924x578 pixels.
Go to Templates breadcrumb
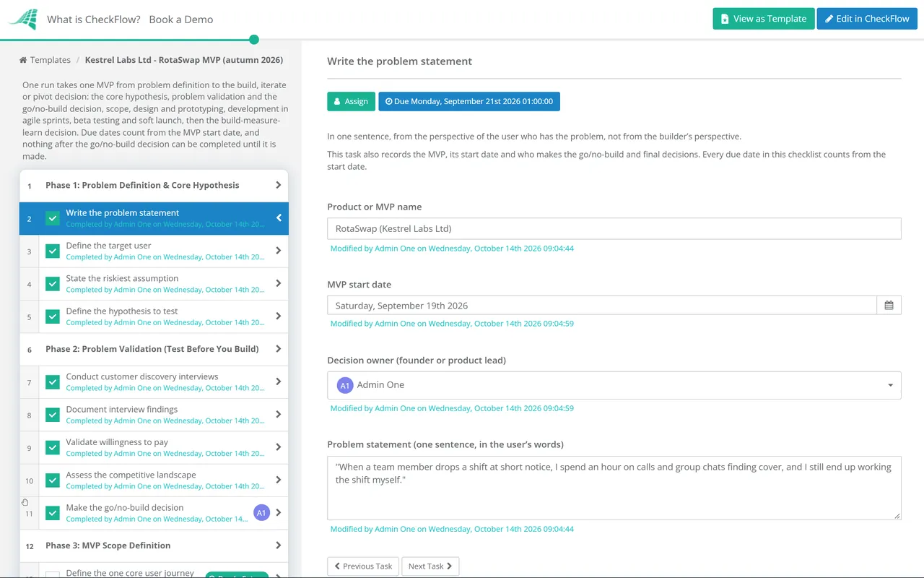pyautogui.click(x=45, y=60)
